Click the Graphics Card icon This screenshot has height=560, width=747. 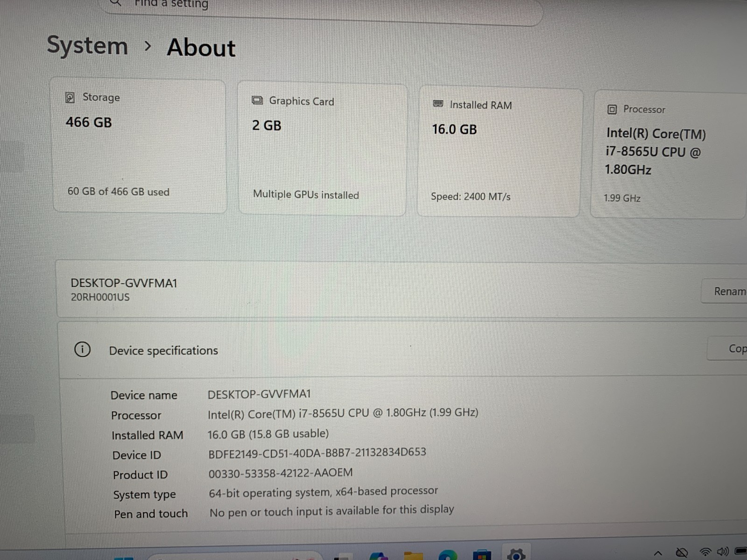click(x=257, y=100)
